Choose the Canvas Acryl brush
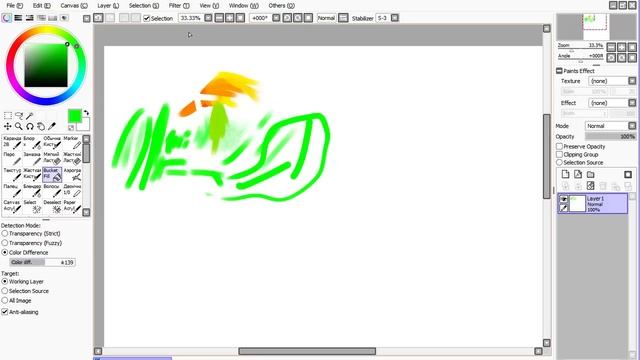This screenshot has height=360, width=640. tap(12, 206)
